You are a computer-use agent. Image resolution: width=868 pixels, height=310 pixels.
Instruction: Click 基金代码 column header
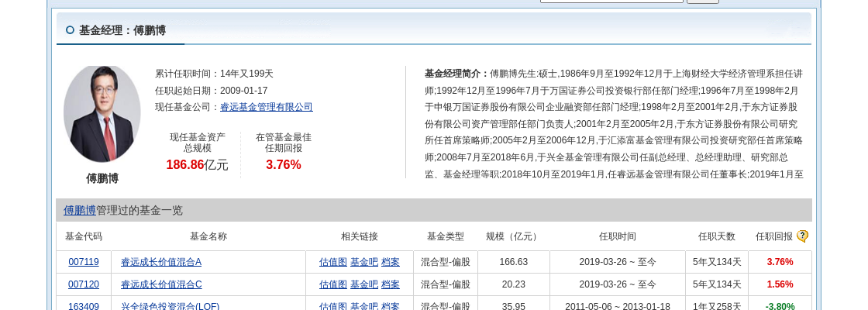[84, 236]
